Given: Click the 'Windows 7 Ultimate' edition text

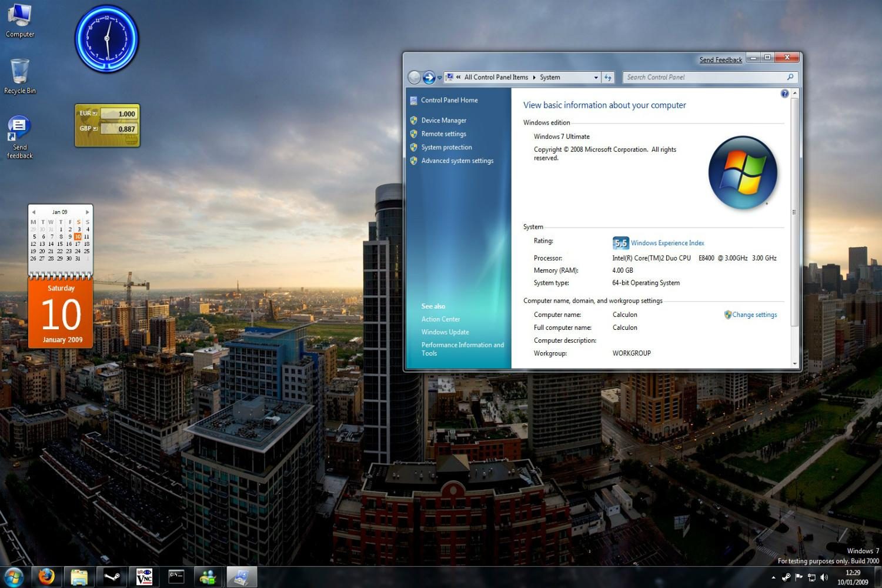Looking at the screenshot, I should (x=562, y=136).
